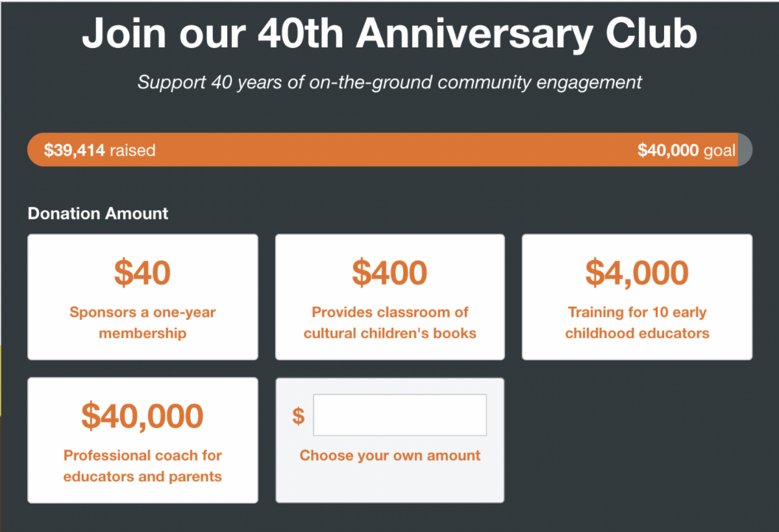Choose the $400 donation option
The width and height of the screenshot is (779, 532).
(x=389, y=273)
